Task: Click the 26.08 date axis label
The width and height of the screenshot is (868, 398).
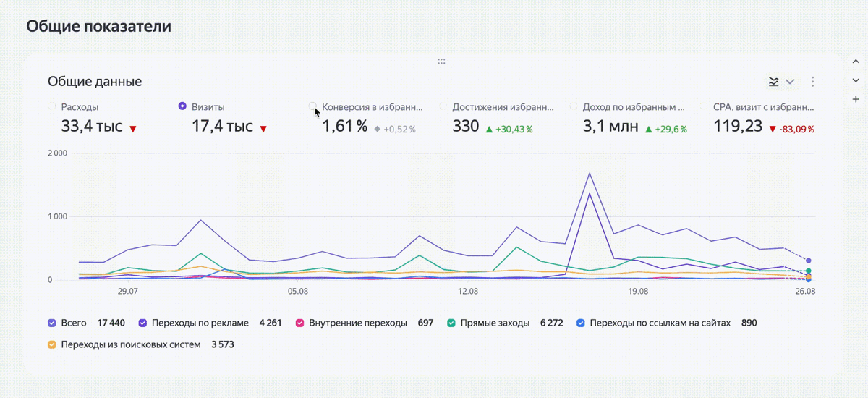Action: (x=804, y=291)
